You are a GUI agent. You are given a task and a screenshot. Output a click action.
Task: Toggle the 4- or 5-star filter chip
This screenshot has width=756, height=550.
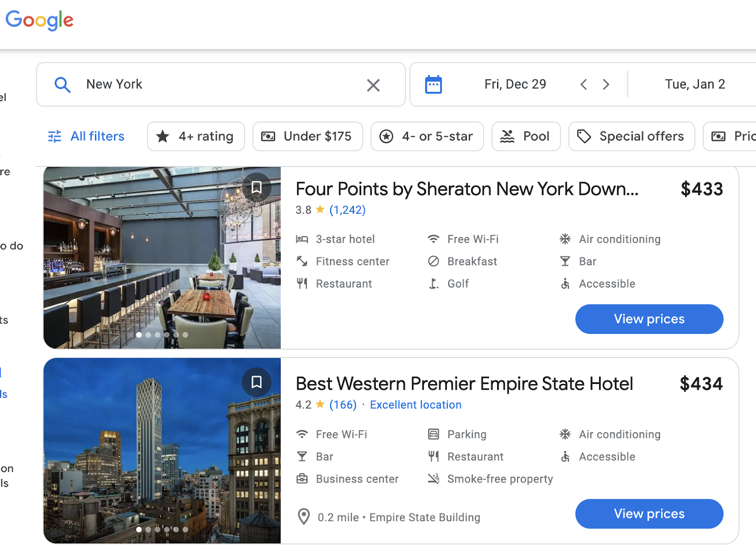click(x=427, y=136)
